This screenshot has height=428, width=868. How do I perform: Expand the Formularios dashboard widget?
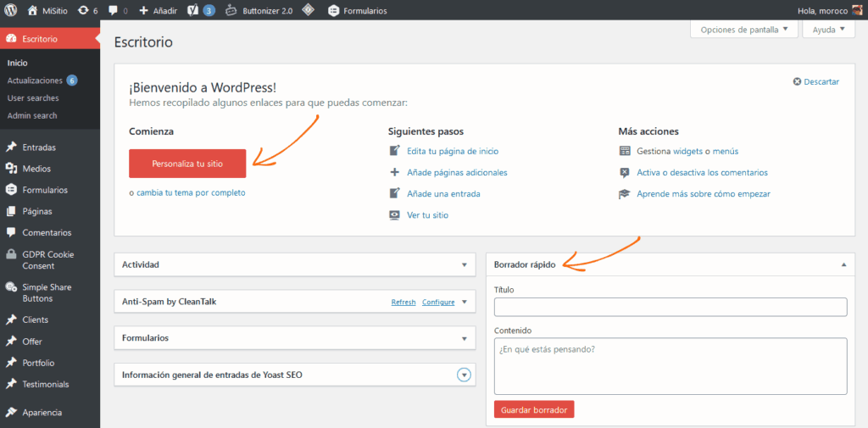pyautogui.click(x=464, y=337)
